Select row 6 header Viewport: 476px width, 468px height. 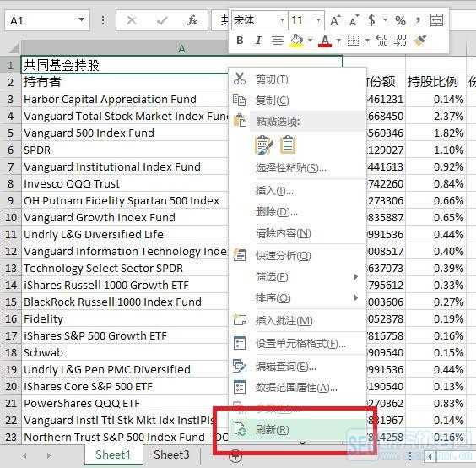pos(11,150)
